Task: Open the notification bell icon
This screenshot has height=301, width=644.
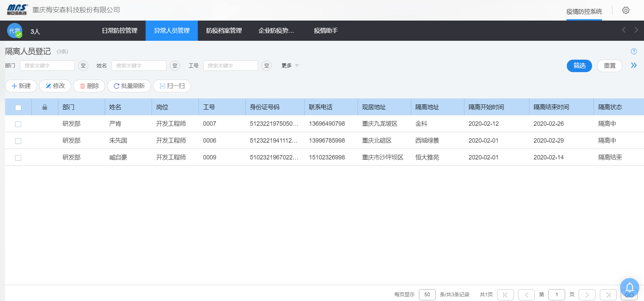Action: pos(629,287)
